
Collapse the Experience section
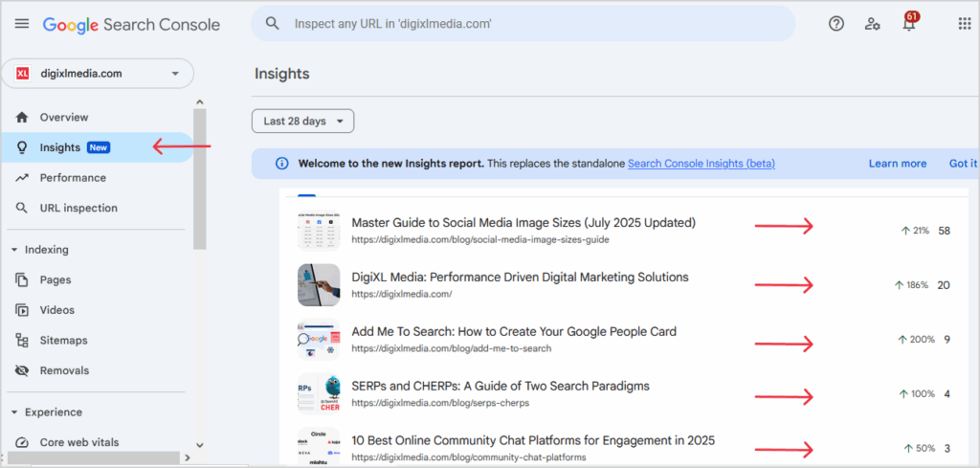click(x=14, y=412)
